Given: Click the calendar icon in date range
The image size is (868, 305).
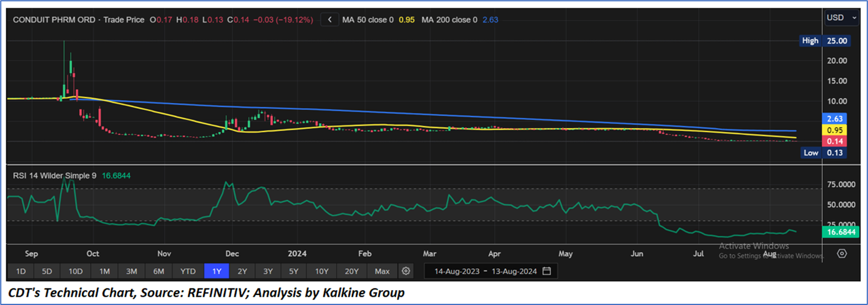Looking at the screenshot, I should (547, 271).
